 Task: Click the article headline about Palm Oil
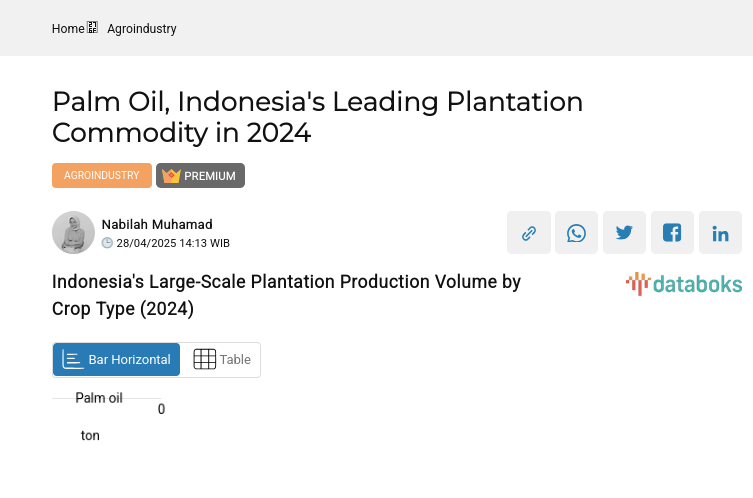[x=317, y=117]
